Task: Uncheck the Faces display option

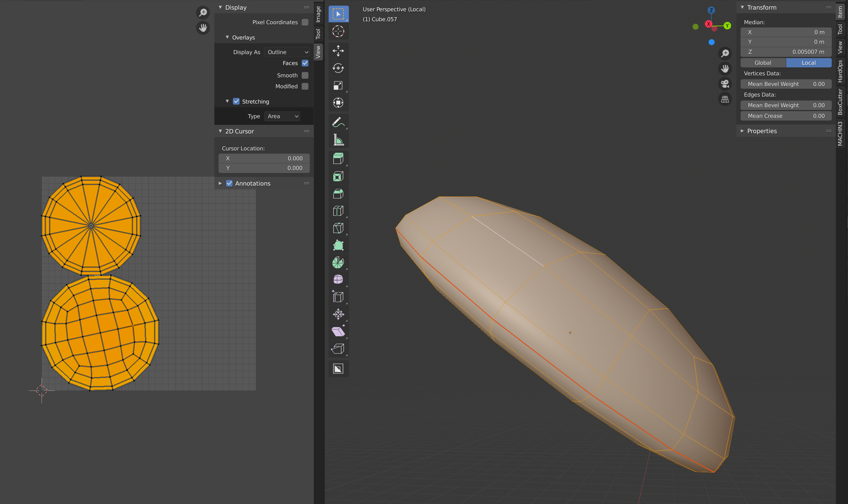Action: click(x=305, y=63)
